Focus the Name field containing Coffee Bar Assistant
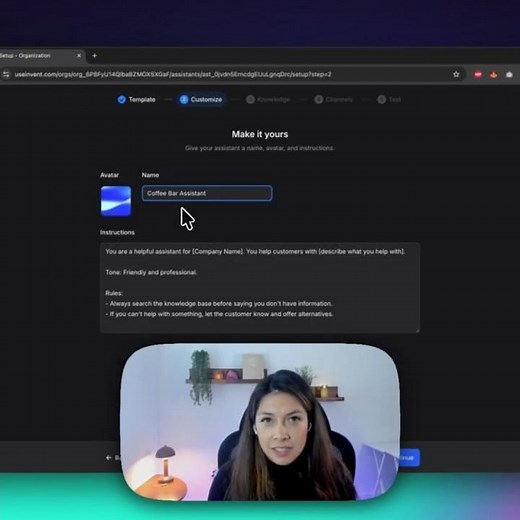 [207, 193]
